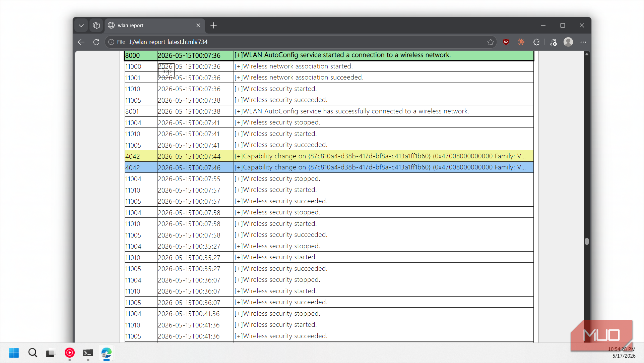Open Windows taskbar search
The width and height of the screenshot is (644, 363).
tap(33, 353)
